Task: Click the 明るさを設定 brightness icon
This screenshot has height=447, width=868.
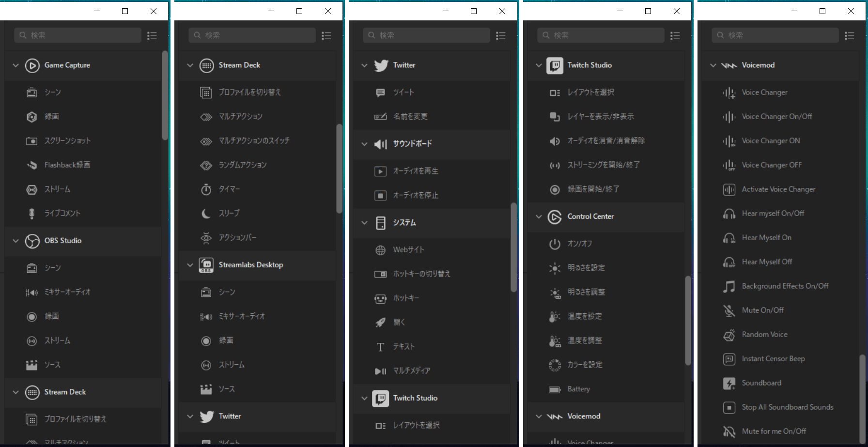Action: [555, 268]
